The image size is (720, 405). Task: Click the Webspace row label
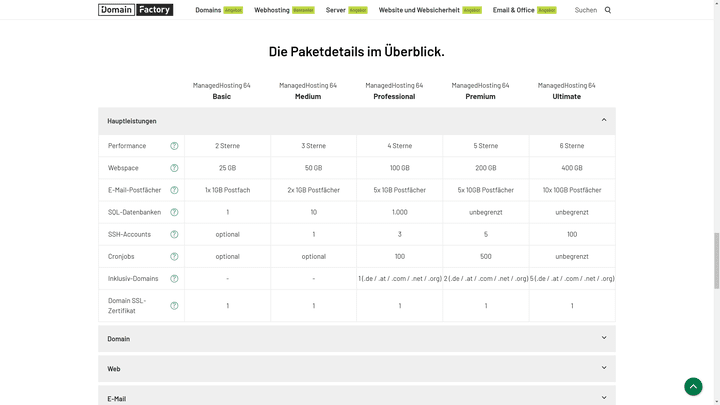[123, 168]
